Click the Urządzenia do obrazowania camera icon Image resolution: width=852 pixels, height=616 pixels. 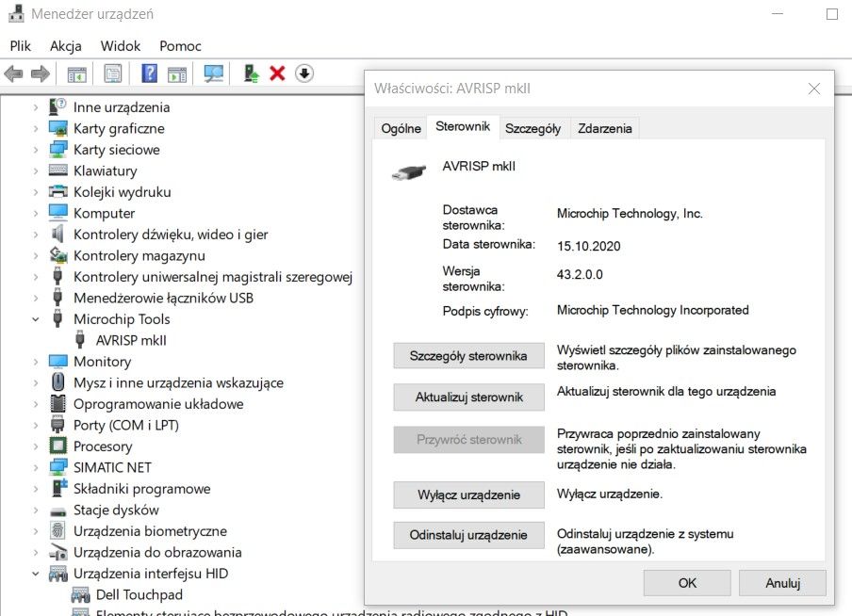57,552
